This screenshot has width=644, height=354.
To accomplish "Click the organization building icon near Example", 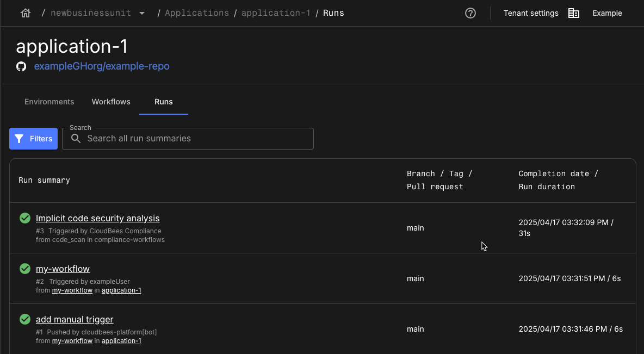I will coord(574,13).
